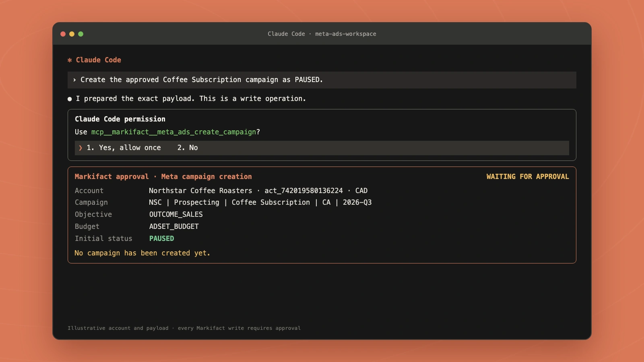Click the "WAITING FOR APPROVAL" status label
644x362 pixels.
[x=528, y=177]
